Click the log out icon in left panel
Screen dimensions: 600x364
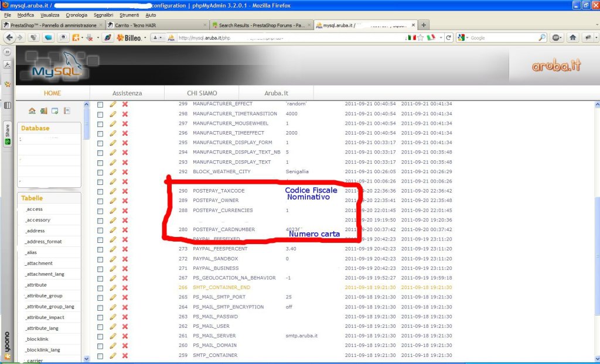[43, 111]
